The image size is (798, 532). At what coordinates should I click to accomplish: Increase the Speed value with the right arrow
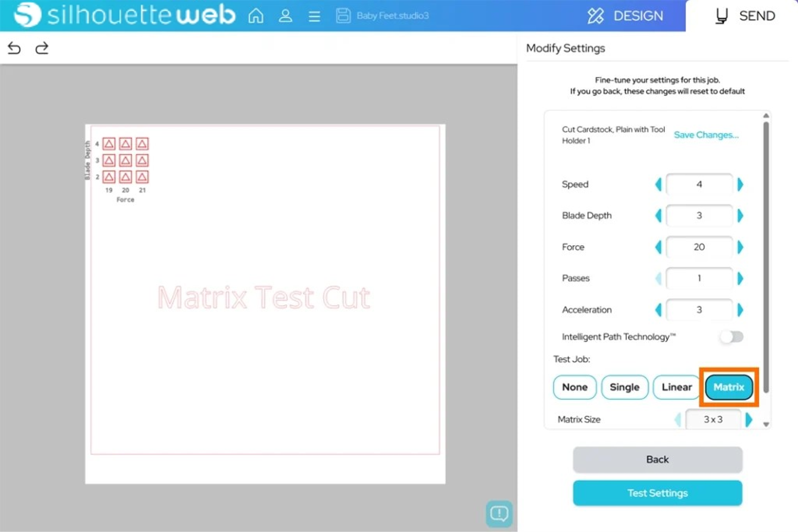point(740,184)
